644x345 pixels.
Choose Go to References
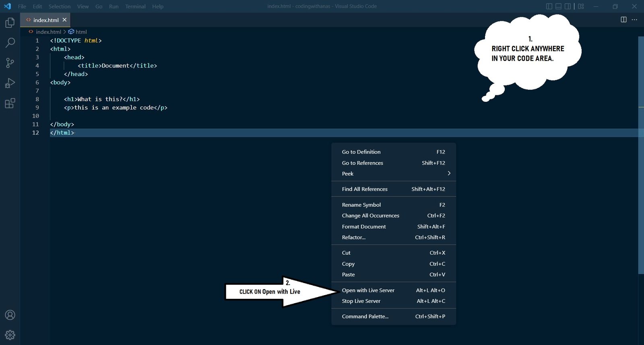(394, 163)
